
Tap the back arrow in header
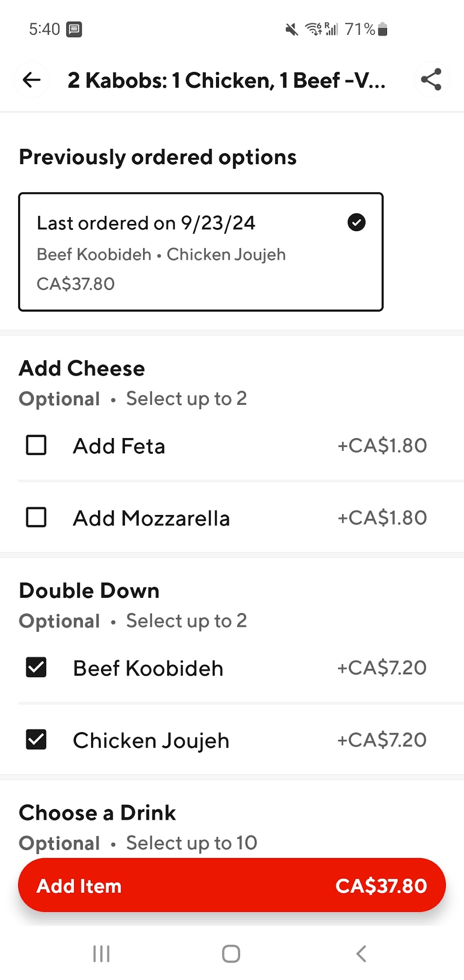(32, 80)
